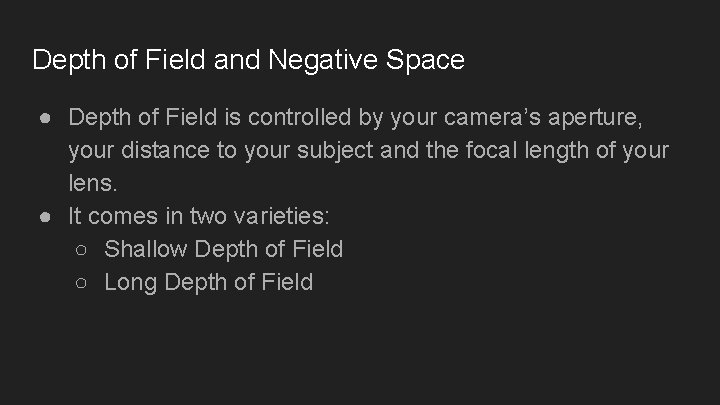This screenshot has width=720, height=405.
Task: Click the word 'camera's' in the first bullet
Action: pos(488,119)
